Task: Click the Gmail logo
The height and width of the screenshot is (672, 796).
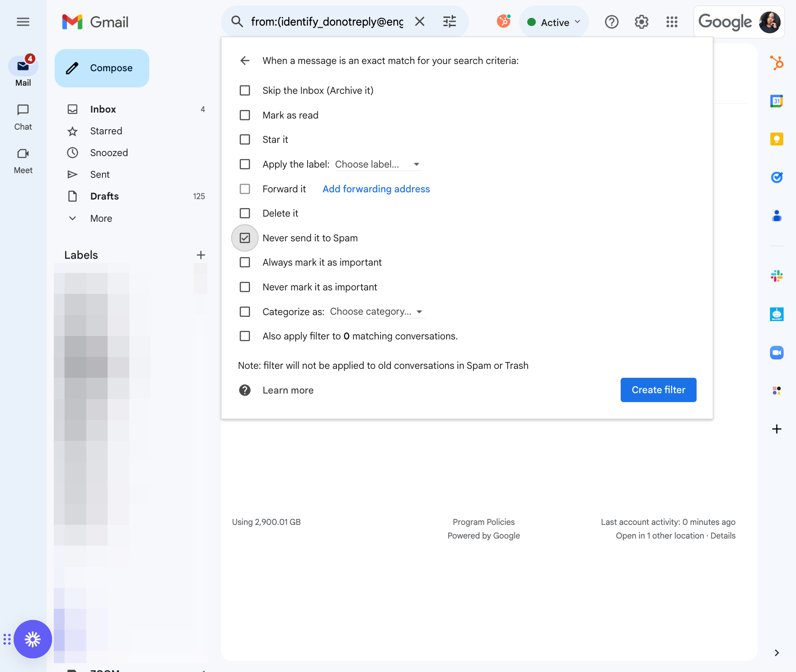Action: [x=95, y=22]
